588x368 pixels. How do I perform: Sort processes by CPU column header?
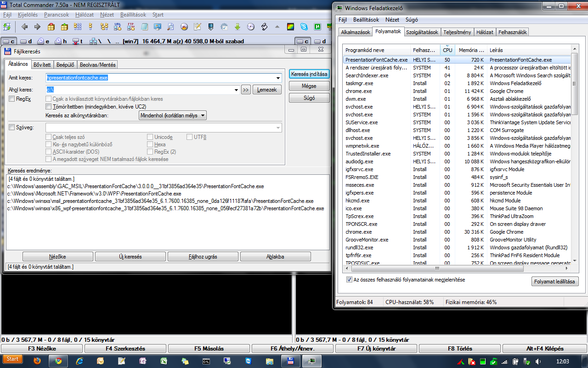click(x=447, y=50)
